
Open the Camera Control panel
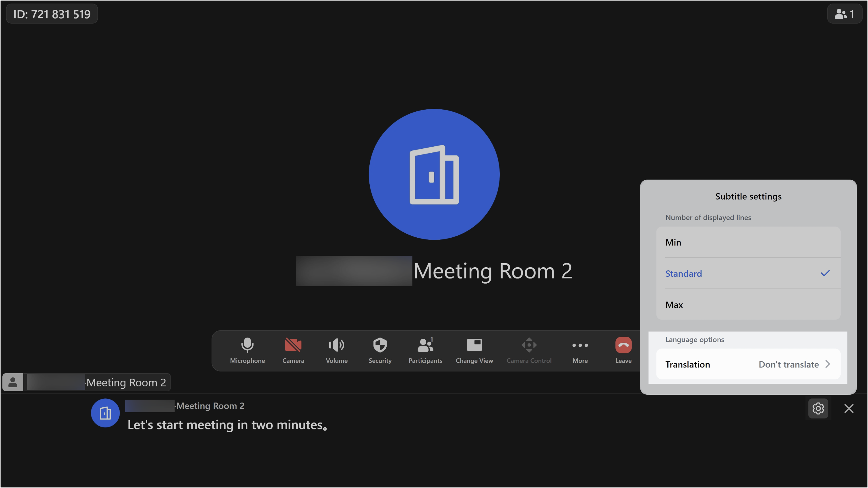(529, 350)
